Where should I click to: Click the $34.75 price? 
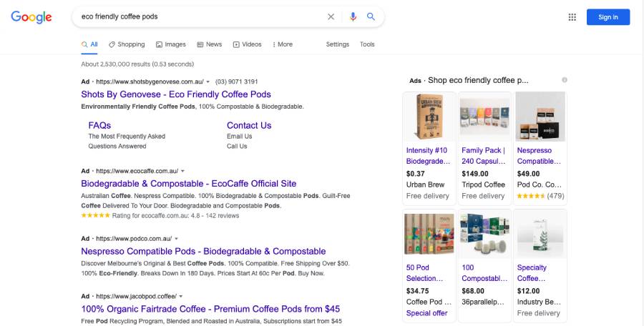(418, 291)
